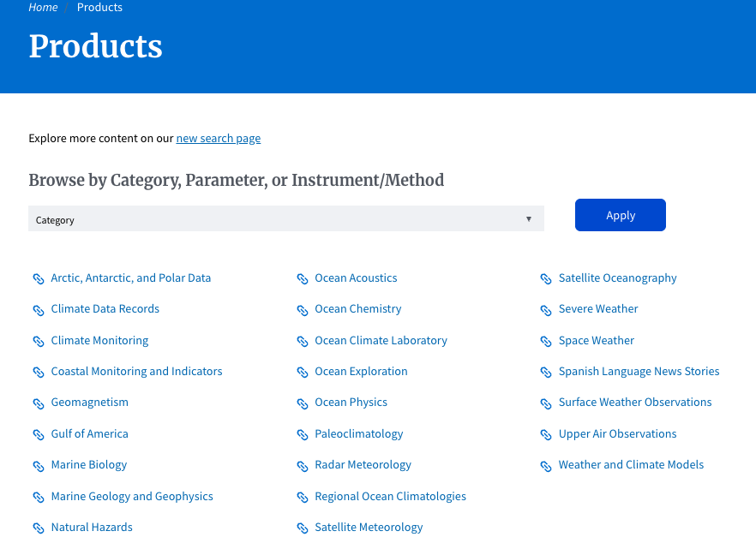Click the link icon next to Marine Biology
Viewport: 756px width, 555px height.
(39, 466)
